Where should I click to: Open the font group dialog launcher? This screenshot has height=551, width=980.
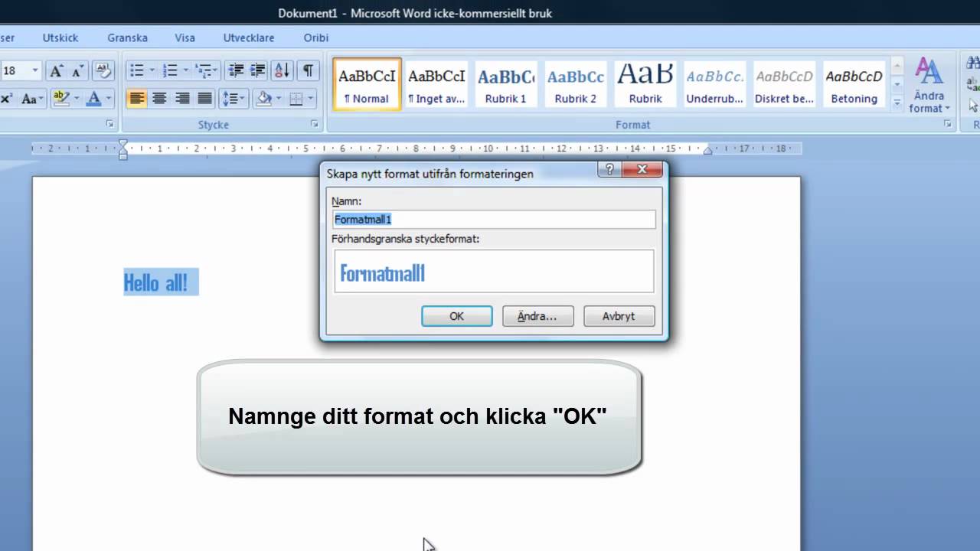(110, 124)
